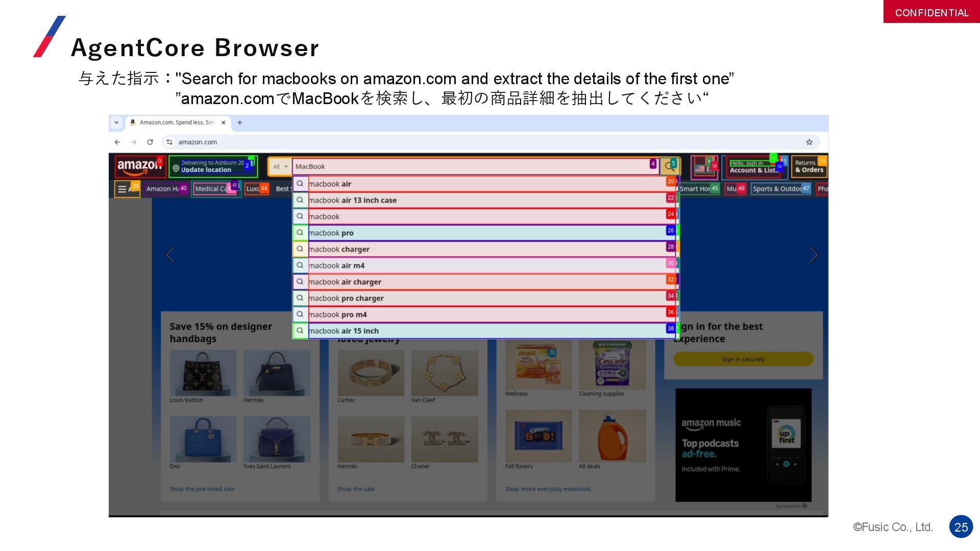Open the US flag language selector
The width and height of the screenshot is (980, 551).
point(704,167)
